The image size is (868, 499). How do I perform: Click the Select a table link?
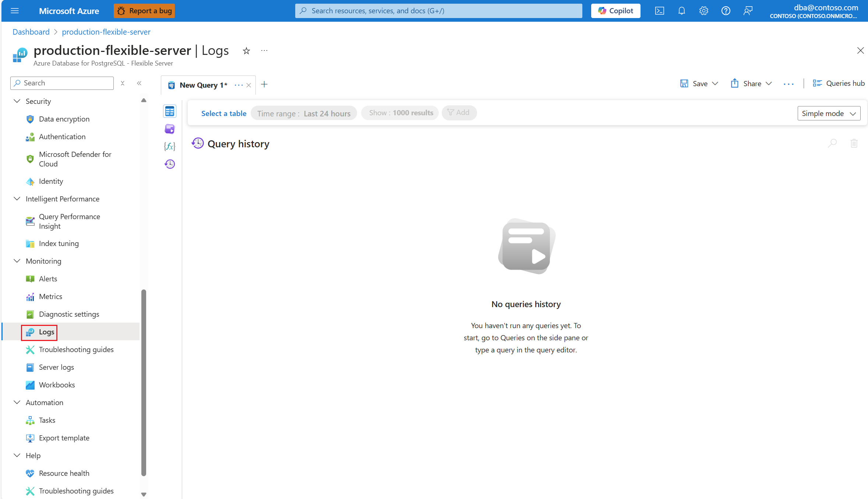(x=223, y=113)
